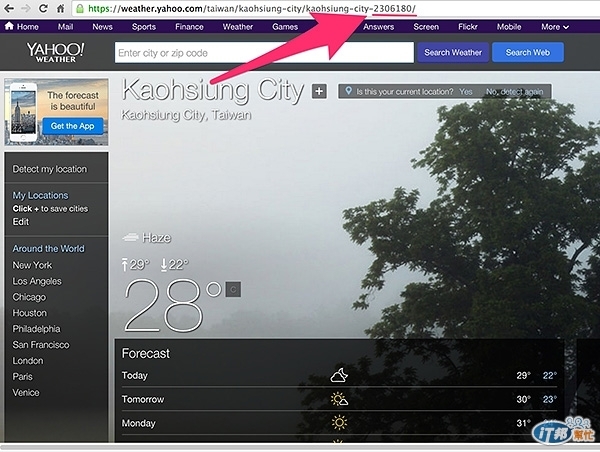Click Around the World heading
Image resolution: width=600 pixels, height=452 pixels.
[x=48, y=249]
